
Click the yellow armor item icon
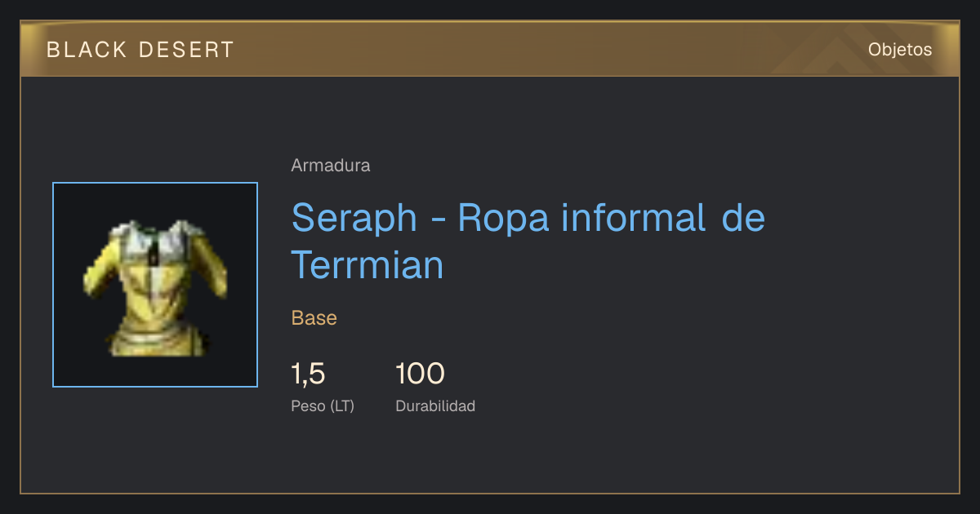pyautogui.click(x=155, y=286)
